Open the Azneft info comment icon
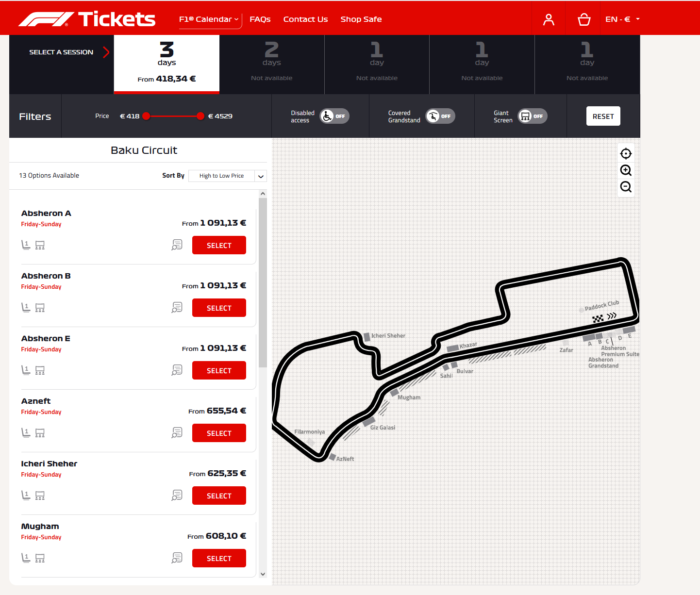Viewport: 700px width, 595px height. 177,433
